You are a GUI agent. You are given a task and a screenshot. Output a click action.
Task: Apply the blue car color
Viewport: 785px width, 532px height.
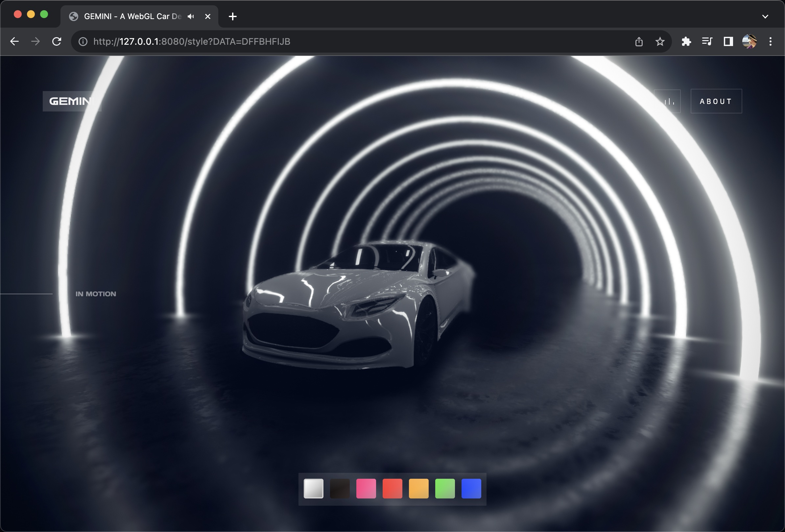[471, 488]
